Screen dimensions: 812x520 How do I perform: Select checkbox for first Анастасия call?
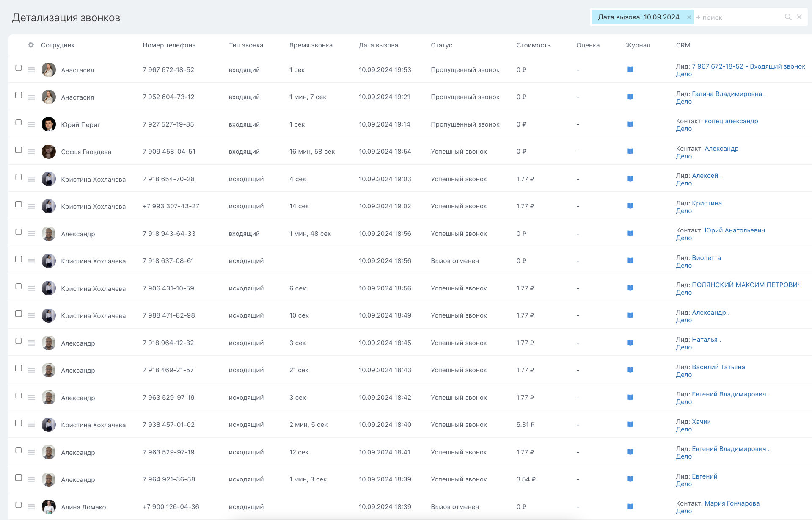tap(19, 68)
